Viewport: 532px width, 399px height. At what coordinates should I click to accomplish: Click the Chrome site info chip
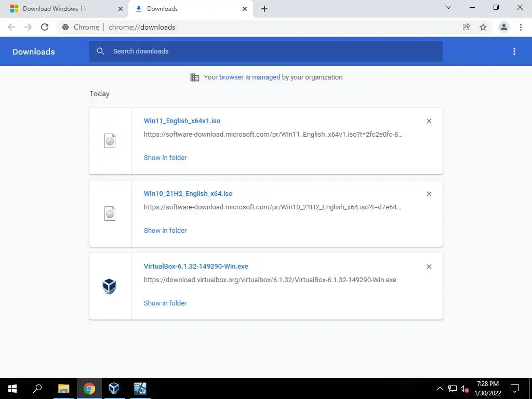pos(81,27)
